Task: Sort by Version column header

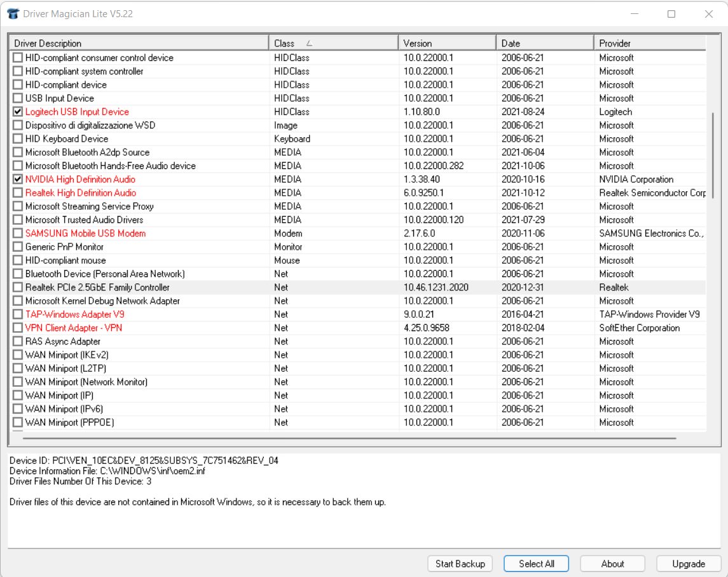Action: 447,43
